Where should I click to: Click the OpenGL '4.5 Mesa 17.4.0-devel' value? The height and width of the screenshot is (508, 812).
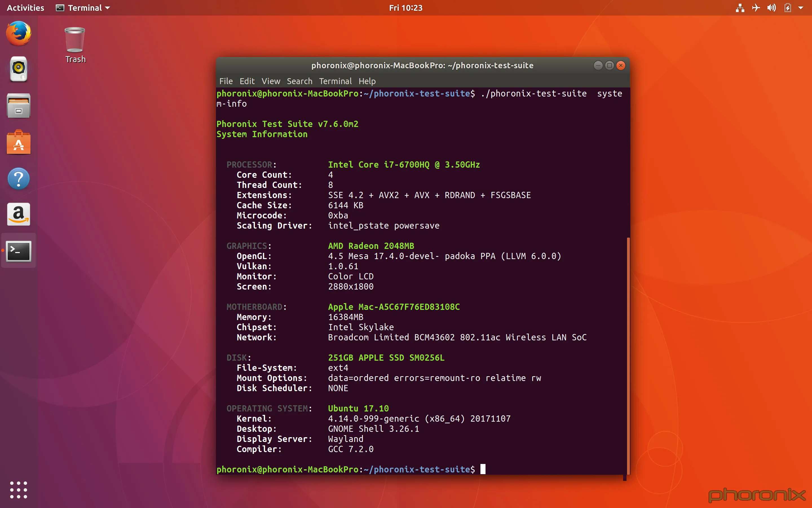click(444, 256)
